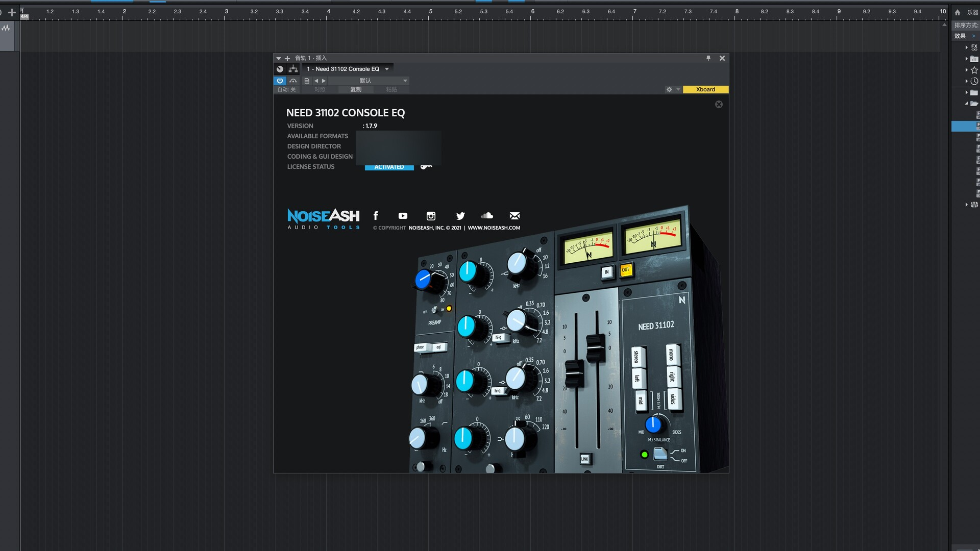Click the 乐器 instruments tab

click(972, 12)
